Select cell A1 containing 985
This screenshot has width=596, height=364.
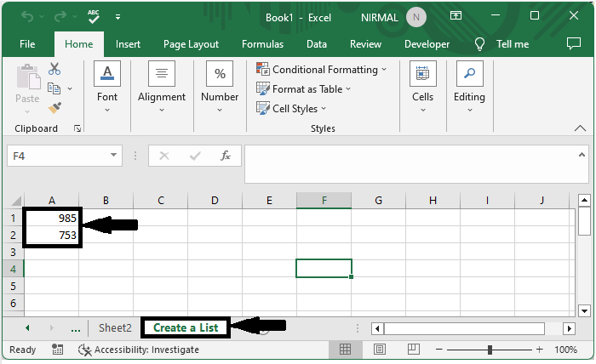click(52, 218)
